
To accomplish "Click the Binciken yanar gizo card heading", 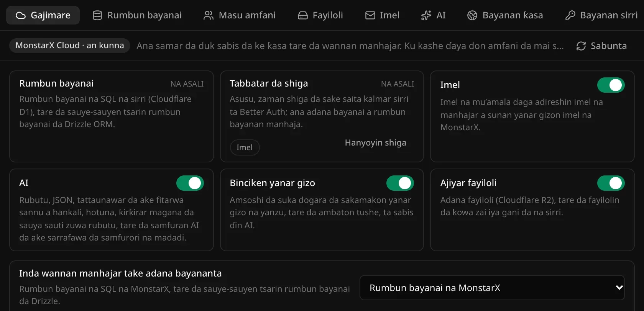I will click(x=272, y=183).
